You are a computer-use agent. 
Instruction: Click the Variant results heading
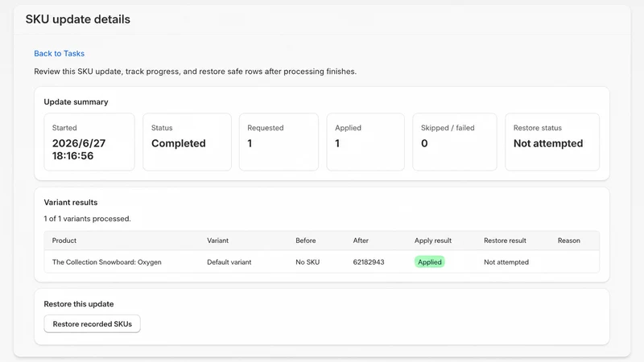(x=71, y=203)
